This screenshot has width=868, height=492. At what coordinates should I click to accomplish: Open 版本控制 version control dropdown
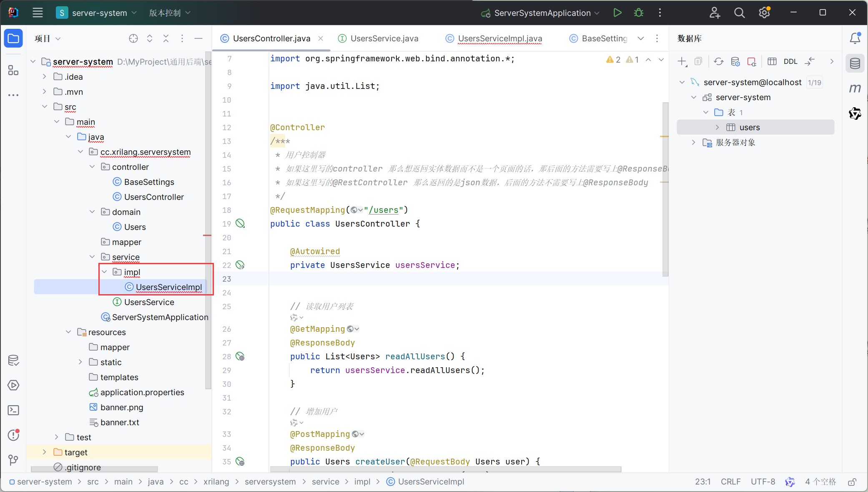click(170, 13)
